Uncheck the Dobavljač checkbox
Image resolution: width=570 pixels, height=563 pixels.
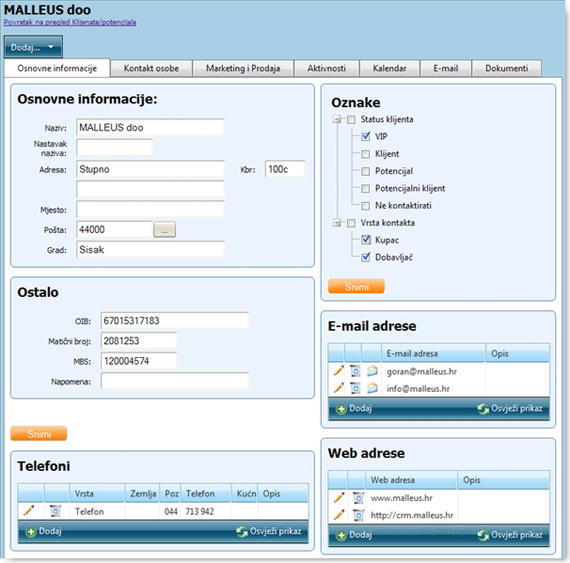[365, 257]
